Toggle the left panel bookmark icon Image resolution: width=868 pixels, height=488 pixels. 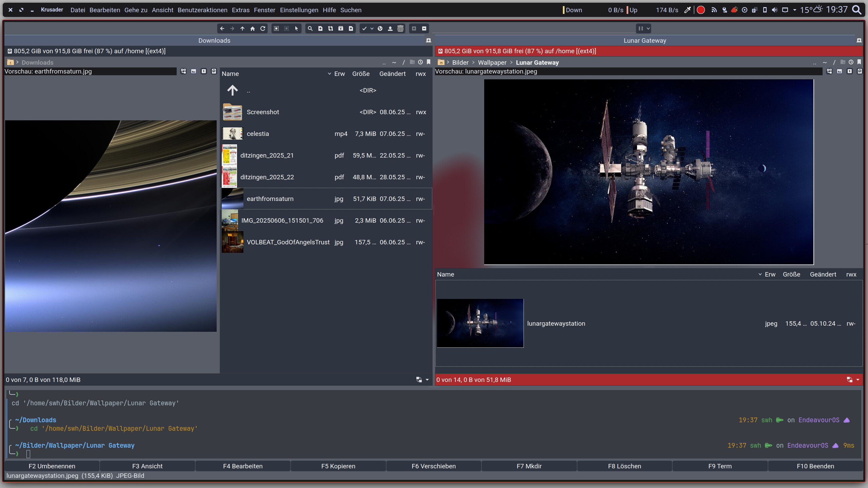pos(429,62)
